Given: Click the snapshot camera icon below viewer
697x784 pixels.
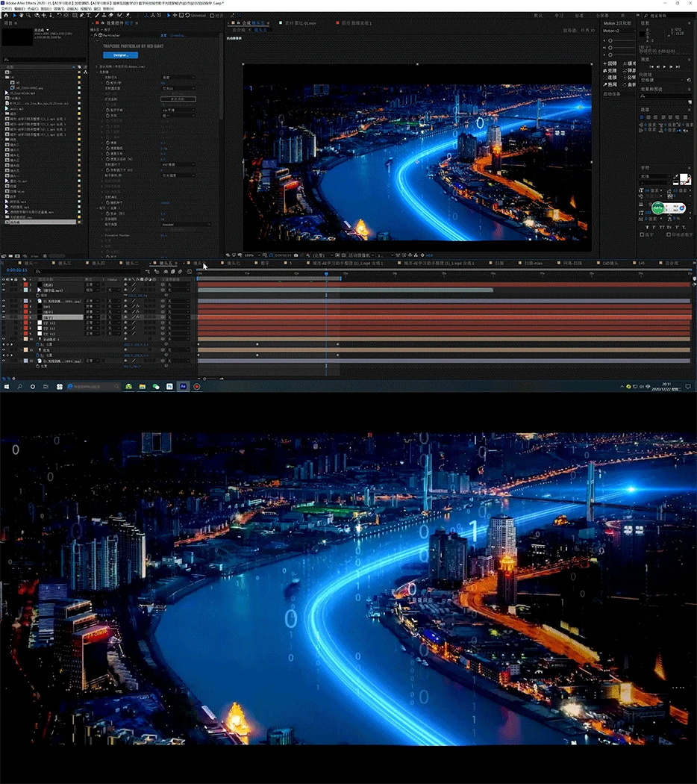Looking at the screenshot, I should coord(296,255).
